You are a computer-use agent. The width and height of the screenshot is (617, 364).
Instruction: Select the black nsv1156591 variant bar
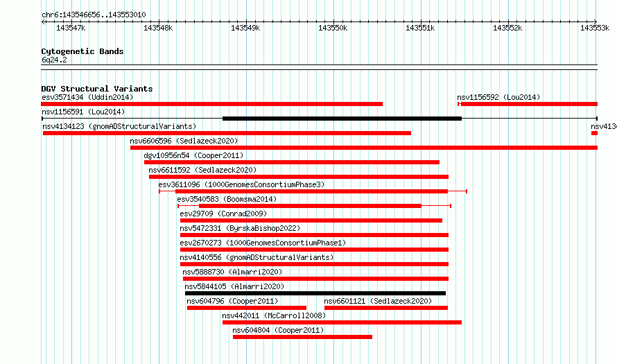(x=342, y=119)
